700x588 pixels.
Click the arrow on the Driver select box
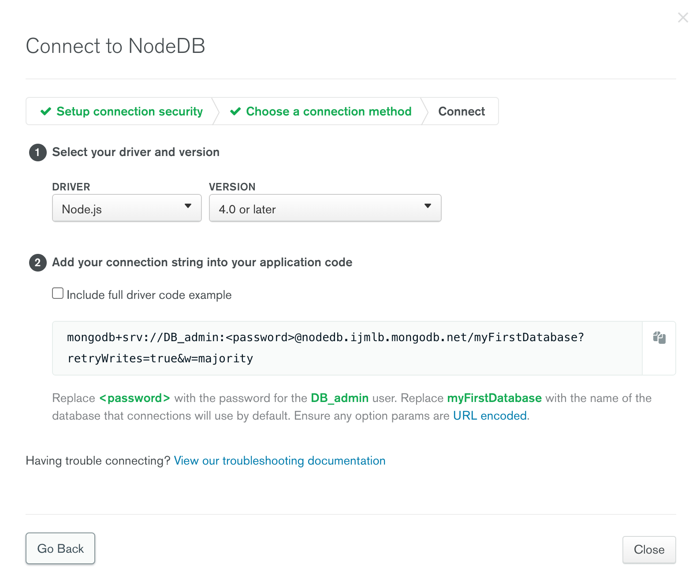[x=188, y=206]
